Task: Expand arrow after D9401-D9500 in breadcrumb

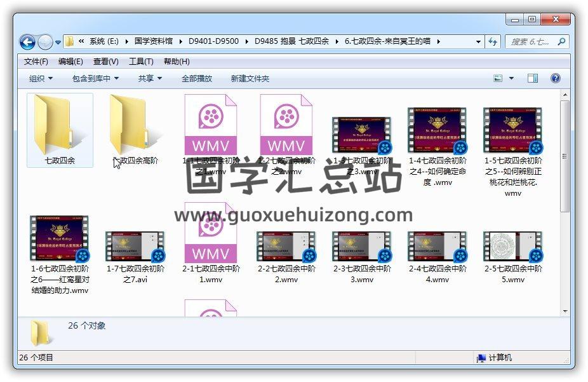Action: point(247,42)
